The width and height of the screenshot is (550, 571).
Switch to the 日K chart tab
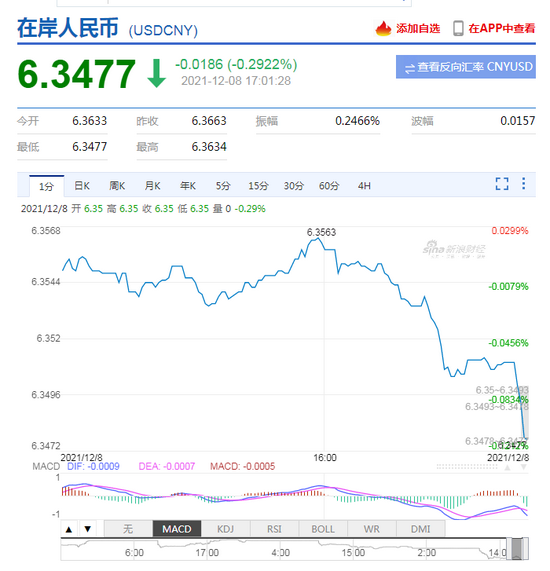pos(82,186)
